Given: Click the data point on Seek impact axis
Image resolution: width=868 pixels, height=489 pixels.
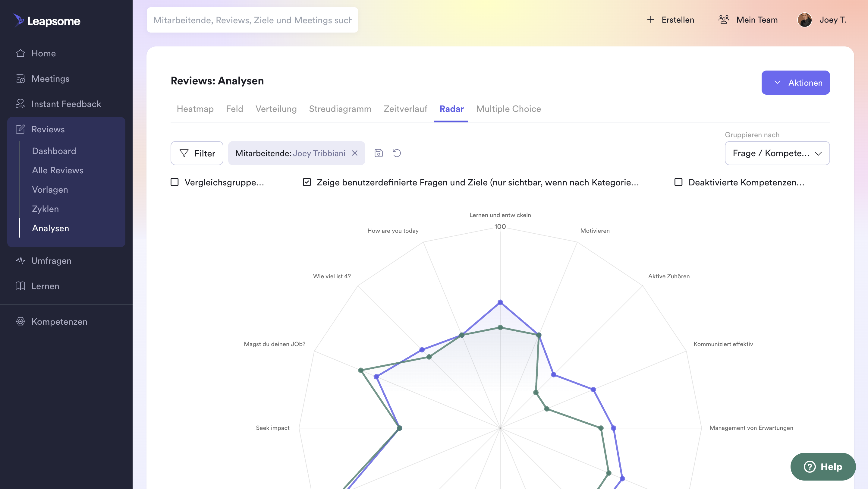Looking at the screenshot, I should [x=399, y=428].
